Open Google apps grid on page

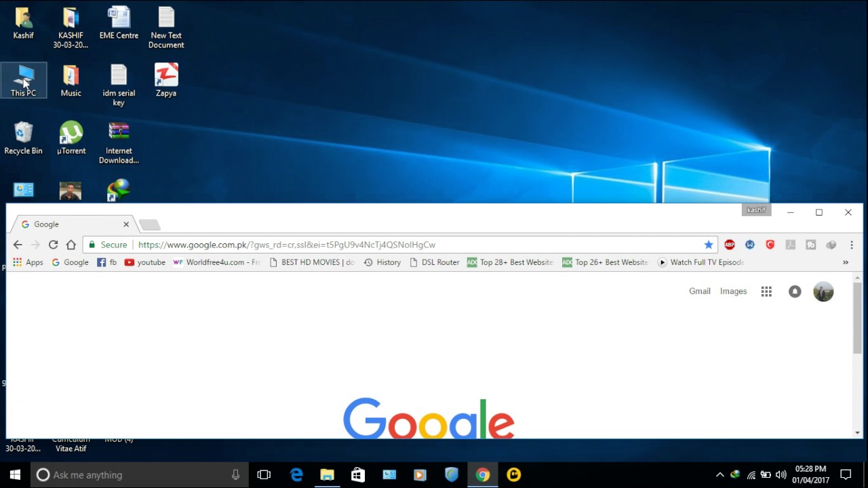tap(766, 291)
